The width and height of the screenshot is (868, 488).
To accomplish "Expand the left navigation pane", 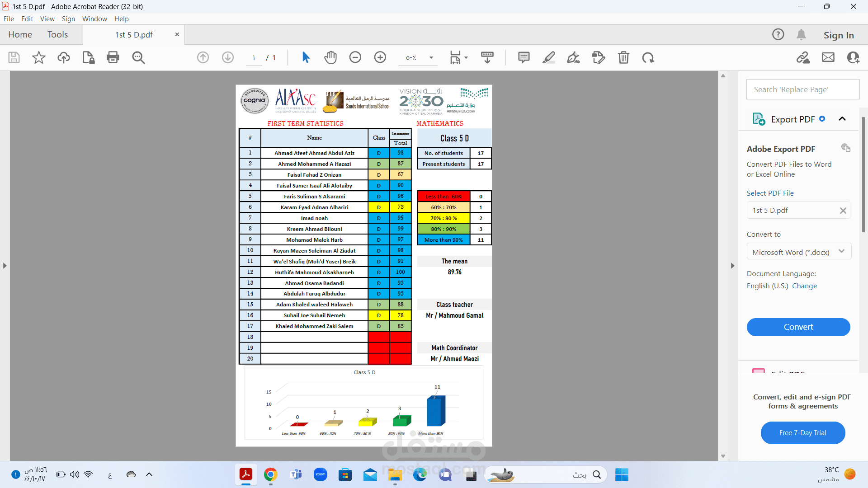I will (x=5, y=266).
